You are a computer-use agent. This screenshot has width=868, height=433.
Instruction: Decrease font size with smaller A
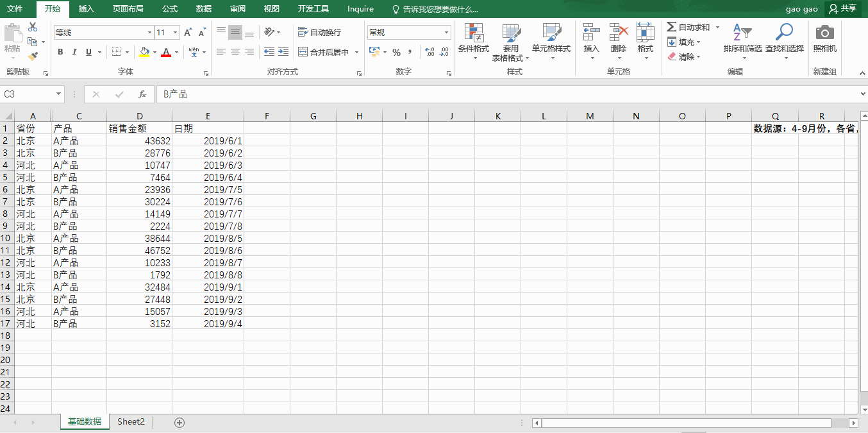point(202,32)
